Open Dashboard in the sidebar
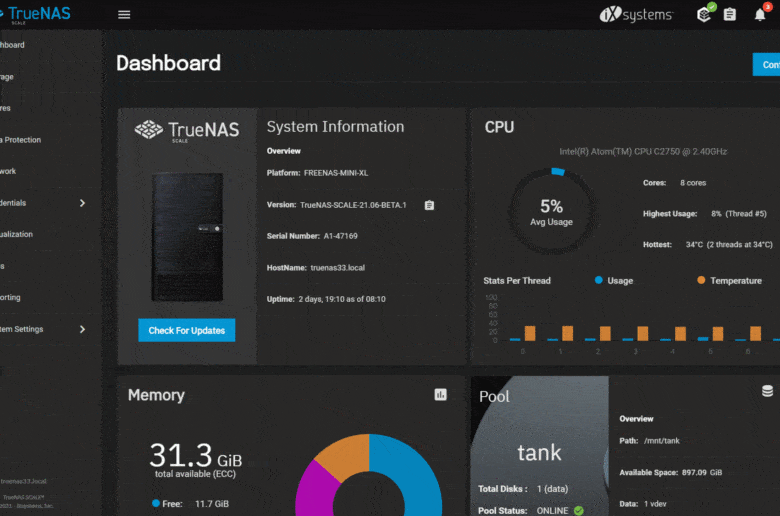The width and height of the screenshot is (780, 516). [12, 45]
